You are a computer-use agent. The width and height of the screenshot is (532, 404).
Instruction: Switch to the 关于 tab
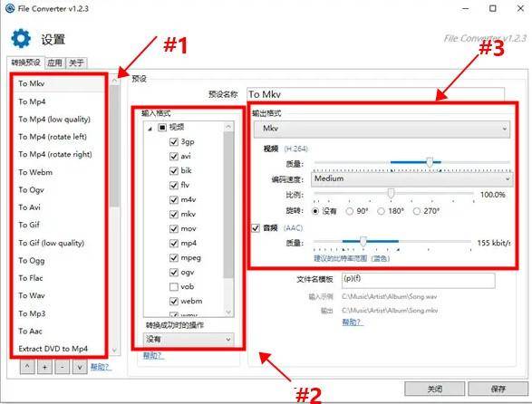click(x=76, y=63)
